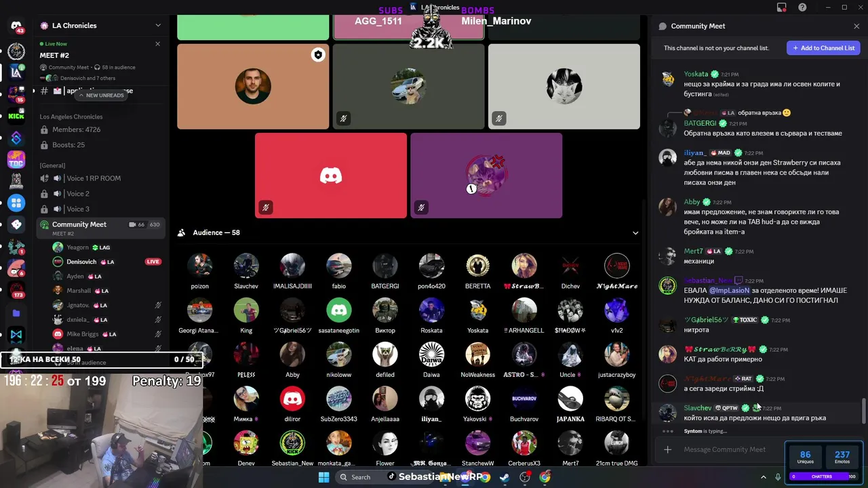This screenshot has height=488, width=868.
Task: Open the LA server icon
Action: [16, 72]
